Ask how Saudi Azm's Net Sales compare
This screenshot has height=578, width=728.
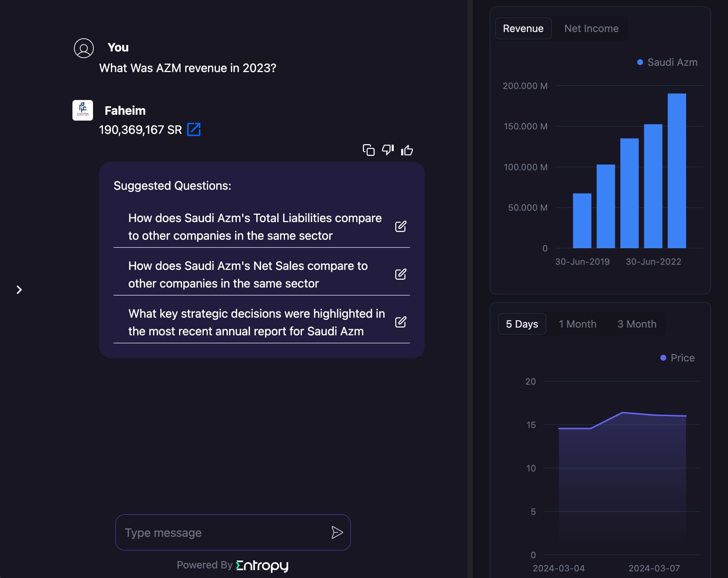click(x=248, y=275)
